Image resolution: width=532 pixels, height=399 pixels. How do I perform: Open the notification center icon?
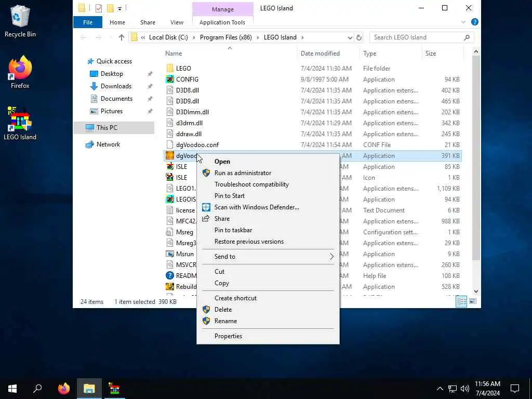pos(515,389)
